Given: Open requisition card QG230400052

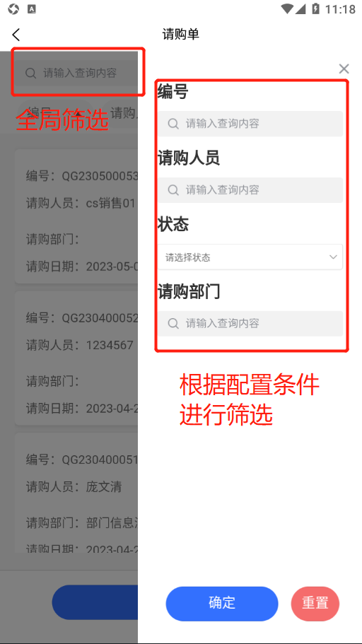Looking at the screenshot, I should tap(76, 358).
